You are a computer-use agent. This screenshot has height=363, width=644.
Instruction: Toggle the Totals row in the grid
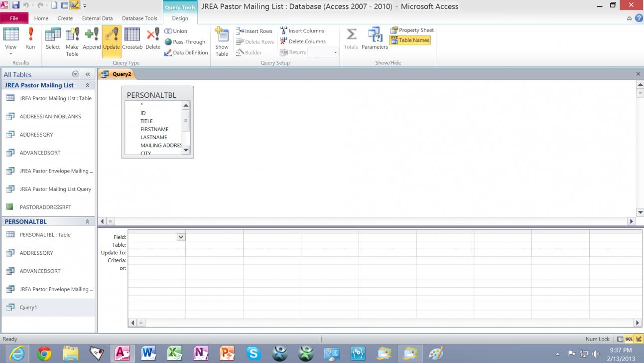coord(351,38)
